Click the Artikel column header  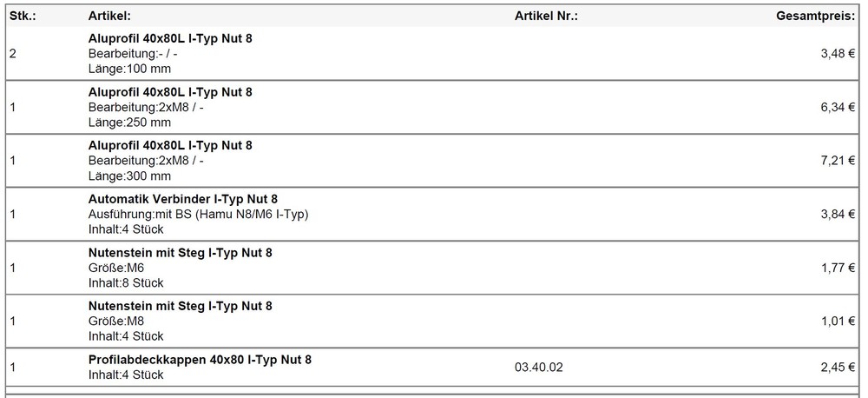click(x=109, y=16)
